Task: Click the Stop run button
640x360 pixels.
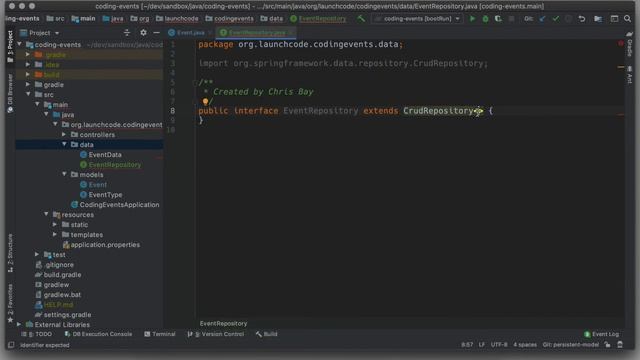Action: [511, 19]
